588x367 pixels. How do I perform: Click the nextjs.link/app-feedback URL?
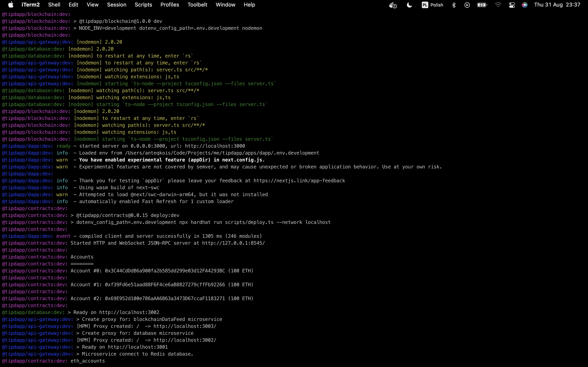tap(299, 181)
